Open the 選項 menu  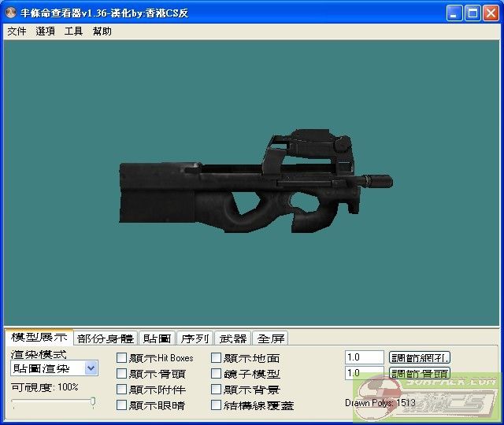point(45,31)
